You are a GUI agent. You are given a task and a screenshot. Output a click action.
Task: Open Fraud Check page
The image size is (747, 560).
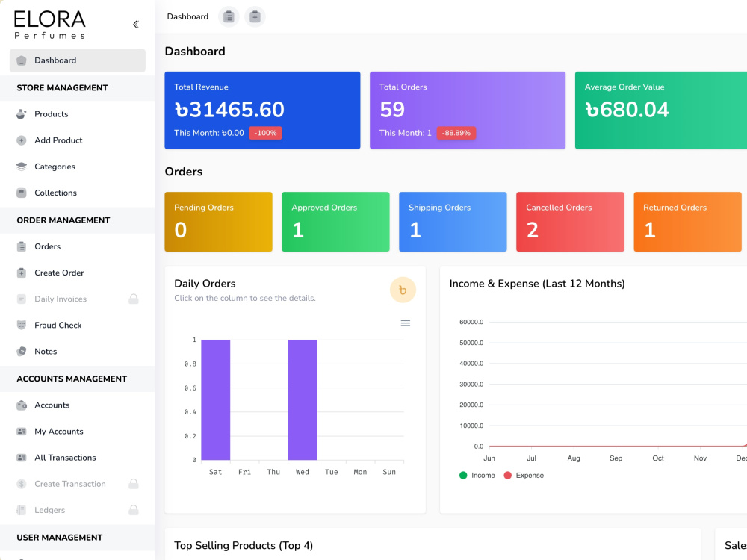(x=78, y=326)
